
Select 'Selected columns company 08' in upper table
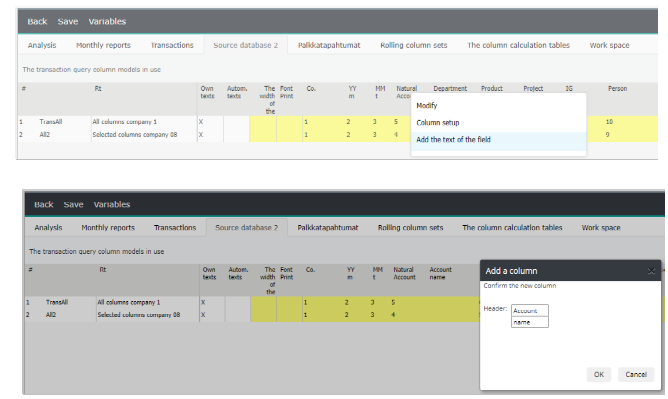pyautogui.click(x=135, y=135)
